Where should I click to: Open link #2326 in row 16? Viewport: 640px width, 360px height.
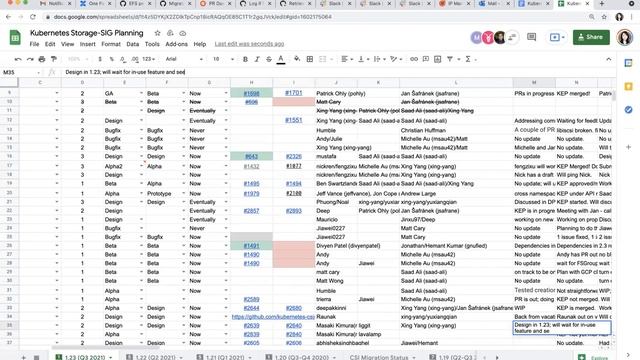(x=293, y=156)
